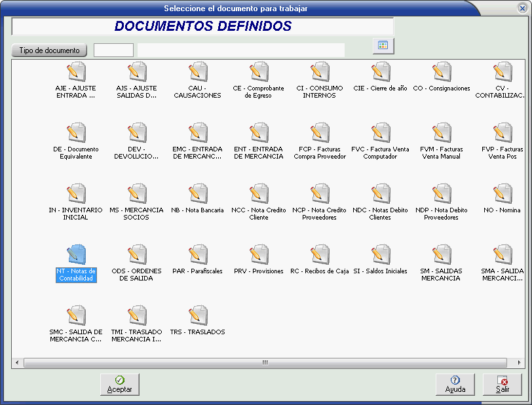
Task: Click the DE - Documento Equivalente icon
Action: (x=76, y=133)
